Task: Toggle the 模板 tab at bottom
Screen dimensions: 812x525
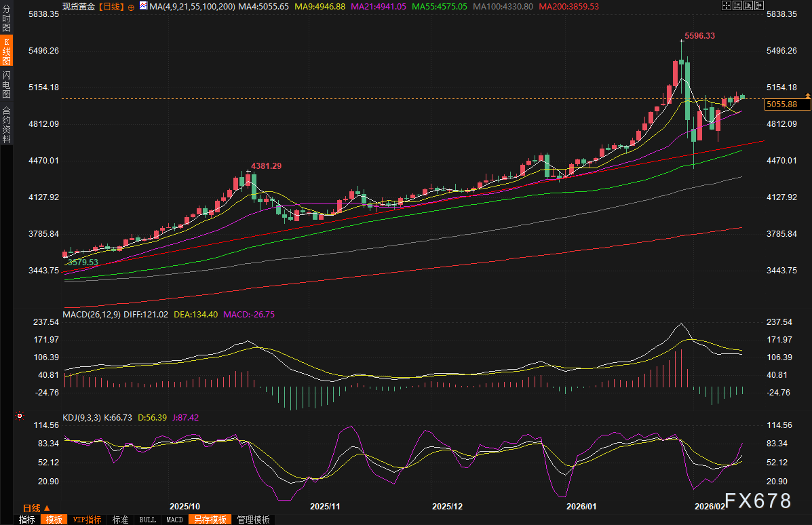Action: [54, 520]
